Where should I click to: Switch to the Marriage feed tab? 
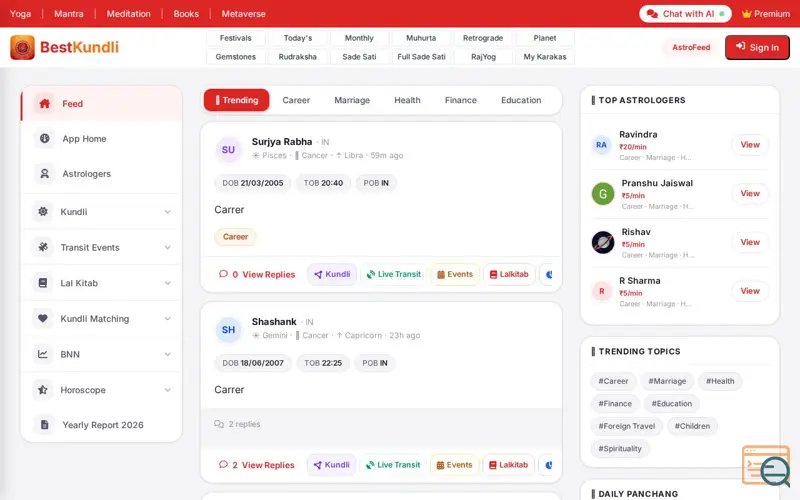click(x=352, y=100)
